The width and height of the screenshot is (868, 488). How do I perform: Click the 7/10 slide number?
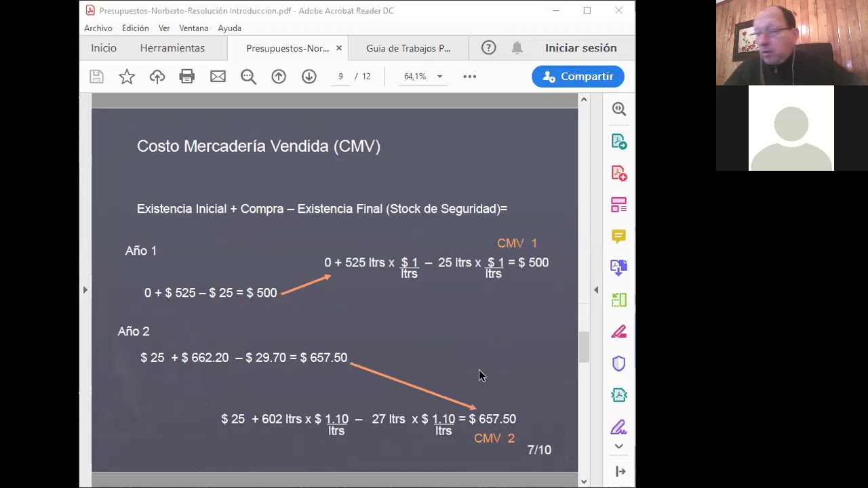coord(539,450)
